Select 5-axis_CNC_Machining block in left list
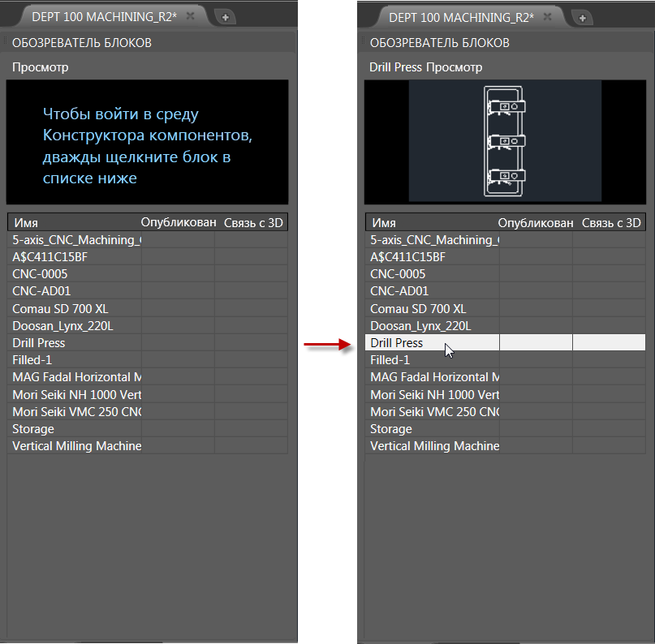Viewport: 655px width, 644px height. click(x=148, y=240)
